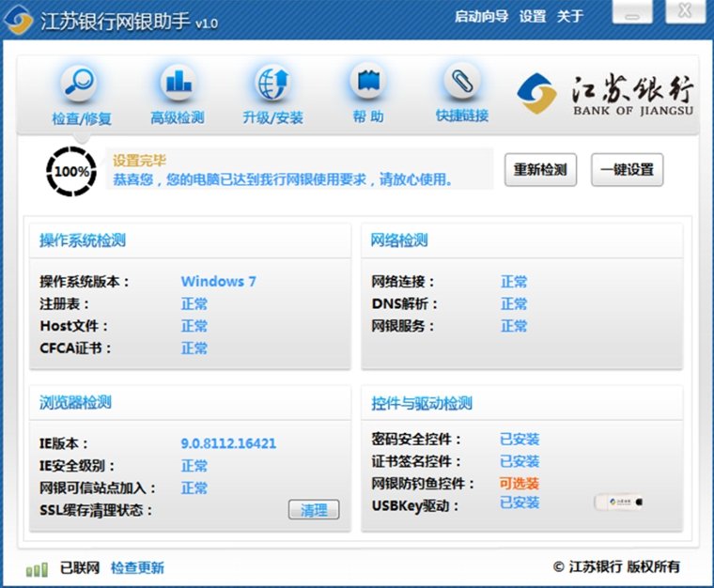Select the 检查/修复 tab label
714x588 pixels.
coord(82,118)
